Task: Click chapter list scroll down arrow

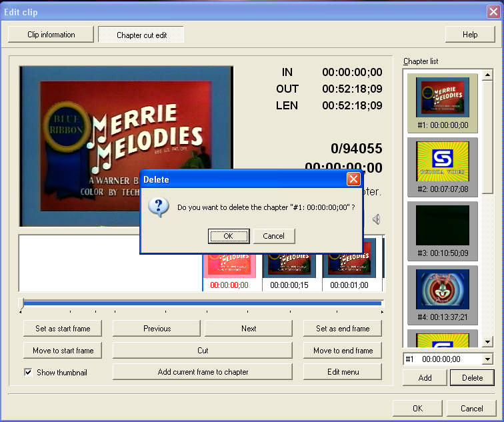Action: pos(487,341)
